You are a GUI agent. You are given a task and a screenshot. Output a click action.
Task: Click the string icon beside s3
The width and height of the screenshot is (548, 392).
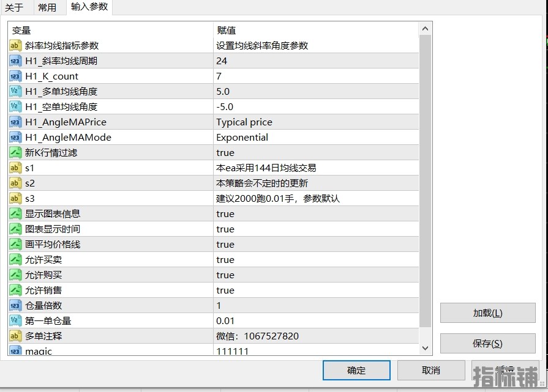pyautogui.click(x=15, y=198)
